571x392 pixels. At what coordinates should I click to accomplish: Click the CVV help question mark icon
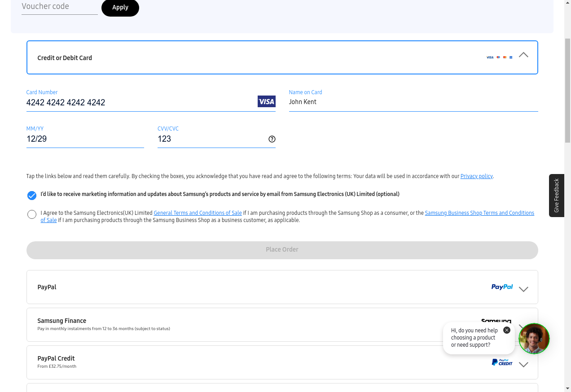272,139
